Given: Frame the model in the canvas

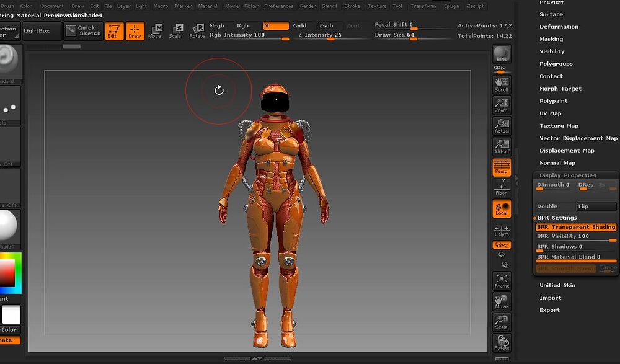Looking at the screenshot, I should coord(502,281).
